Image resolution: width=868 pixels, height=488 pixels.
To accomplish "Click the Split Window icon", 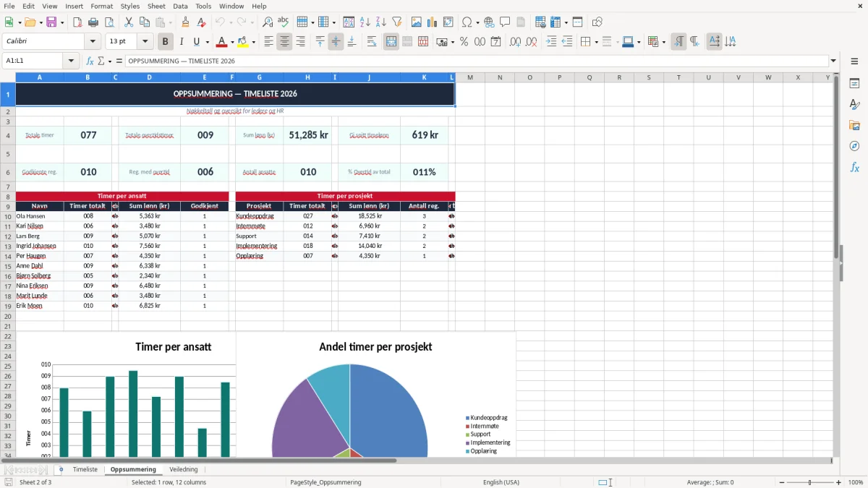I will pos(577,22).
